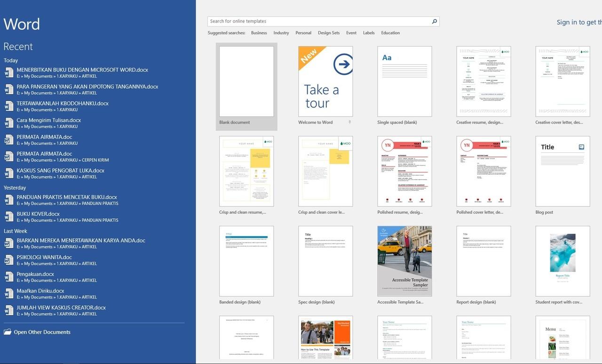
Task: Click the Business suggested search
Action: [x=259, y=33]
